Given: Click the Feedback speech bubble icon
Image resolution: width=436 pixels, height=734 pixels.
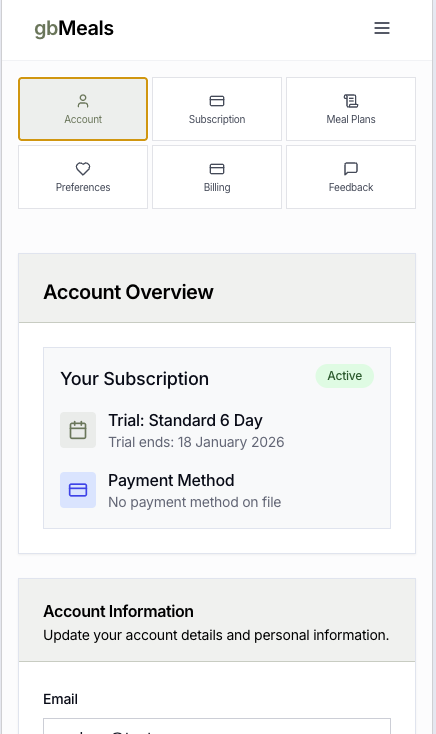Looking at the screenshot, I should (351, 169).
